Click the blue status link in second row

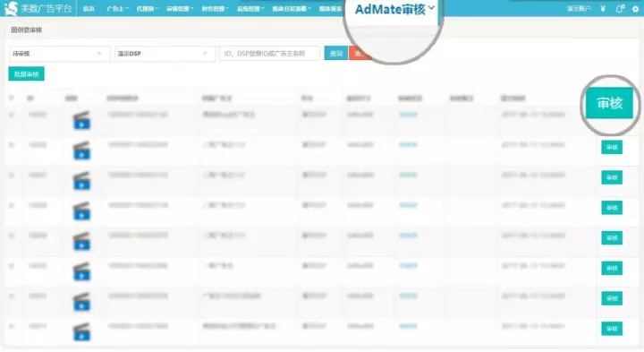click(x=408, y=145)
